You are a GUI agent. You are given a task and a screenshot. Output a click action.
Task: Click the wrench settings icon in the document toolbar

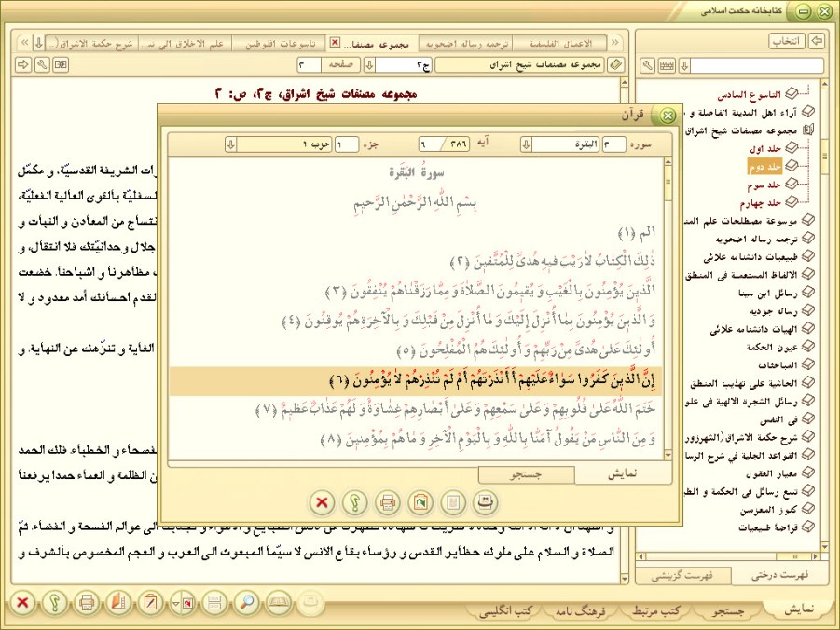tap(42, 65)
